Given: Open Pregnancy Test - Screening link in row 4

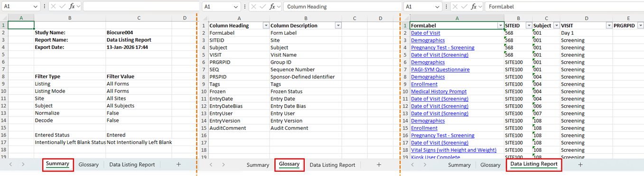Looking at the screenshot, I should click(x=443, y=48).
